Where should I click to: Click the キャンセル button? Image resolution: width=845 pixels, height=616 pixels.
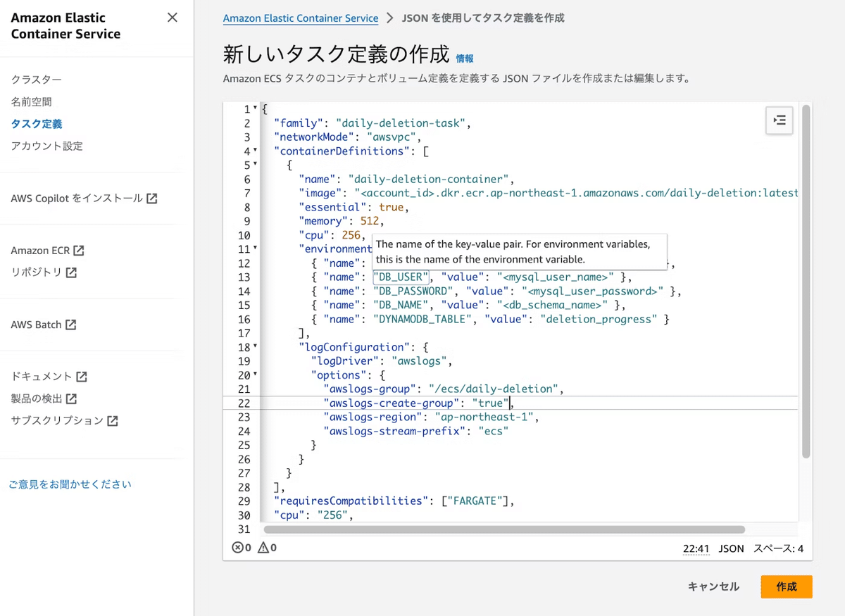(x=713, y=586)
